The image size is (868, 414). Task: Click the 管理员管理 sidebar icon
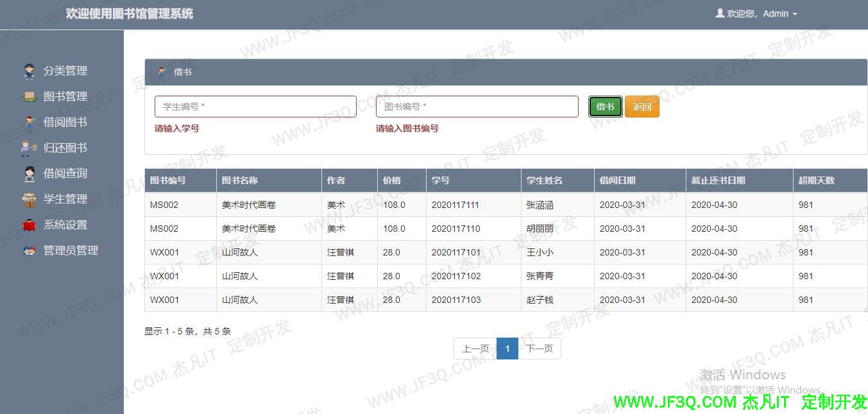click(29, 251)
